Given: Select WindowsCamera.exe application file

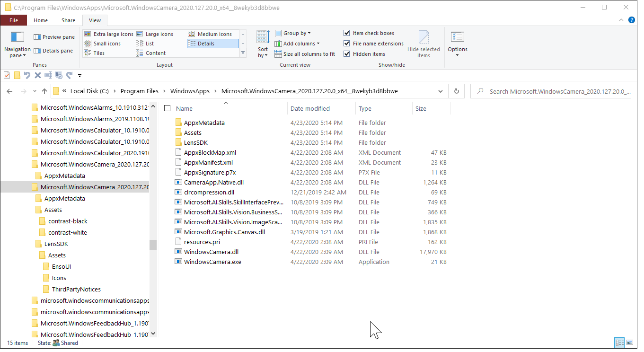Looking at the screenshot, I should point(212,262).
